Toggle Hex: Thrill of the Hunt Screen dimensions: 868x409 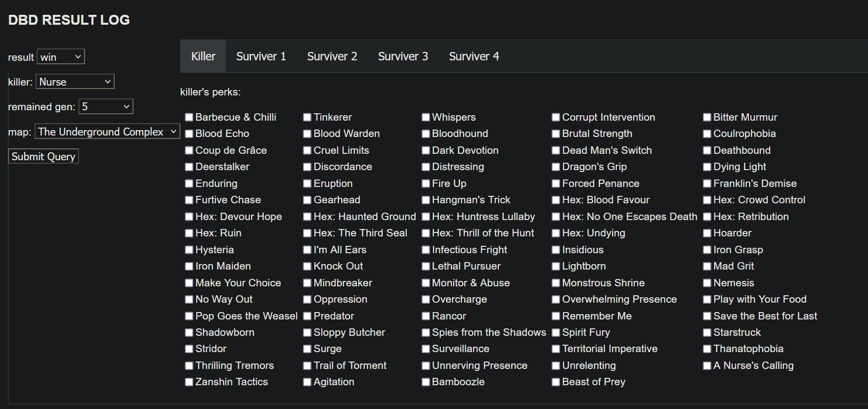coord(426,233)
